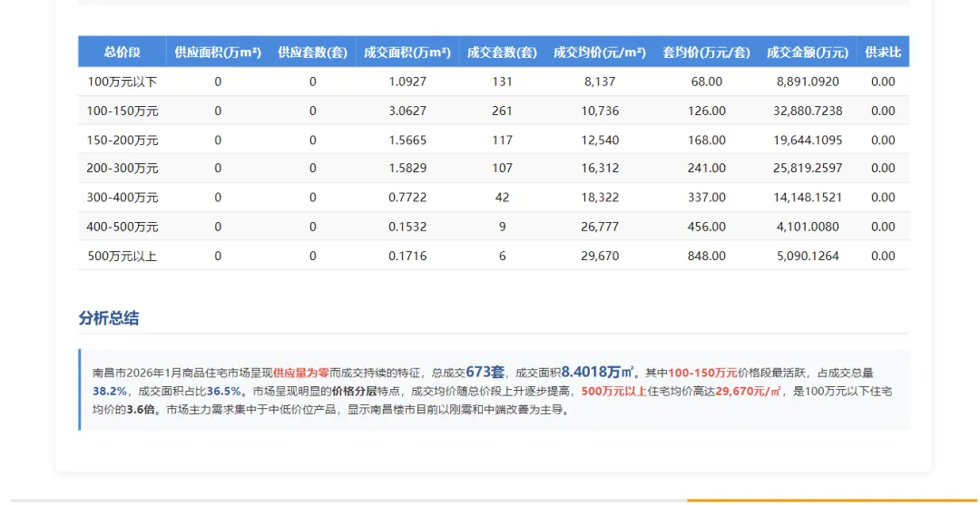This screenshot has width=980, height=505.
Task: Click the 241.00 per-unit price cell
Action: 707,169
